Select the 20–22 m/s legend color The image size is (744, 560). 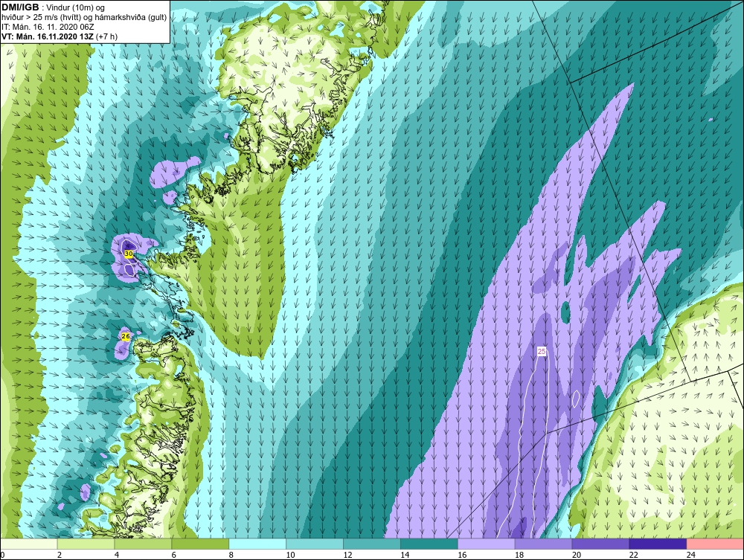tap(600, 544)
